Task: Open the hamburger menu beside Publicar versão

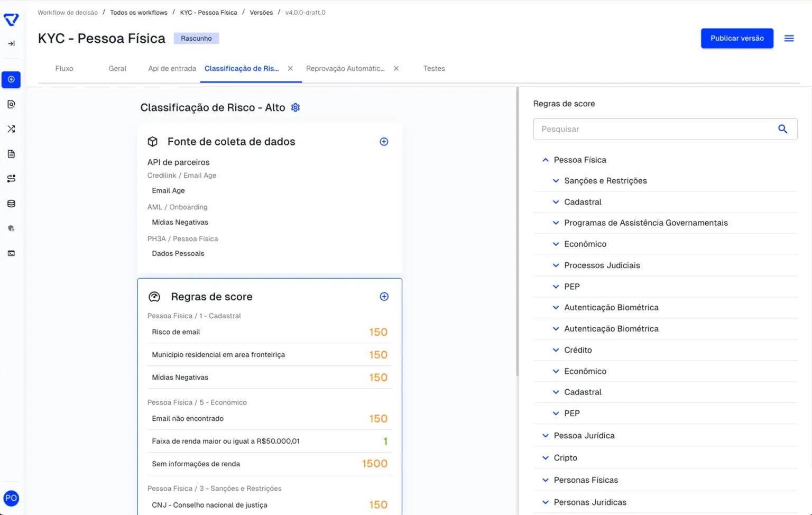Action: click(x=789, y=38)
